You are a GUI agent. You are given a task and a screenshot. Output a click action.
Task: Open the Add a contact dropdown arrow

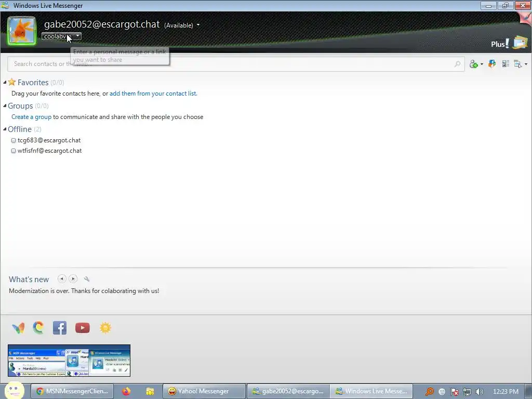(x=482, y=64)
